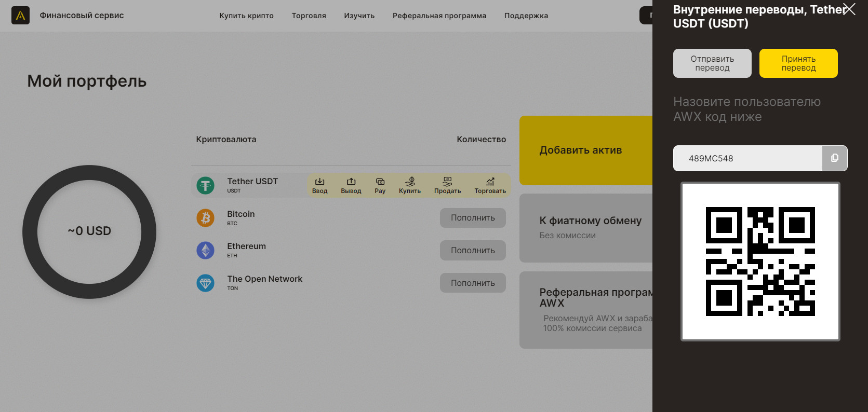Viewport: 868px width, 412px height.
Task: Switch to Отправить перевод tab
Action: point(712,63)
